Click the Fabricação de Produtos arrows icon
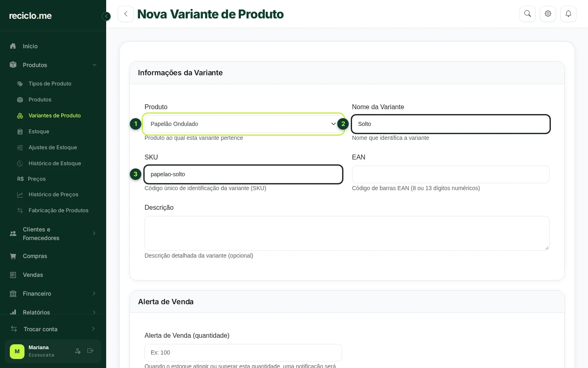Screen dimensions: 588x368 tap(20, 211)
